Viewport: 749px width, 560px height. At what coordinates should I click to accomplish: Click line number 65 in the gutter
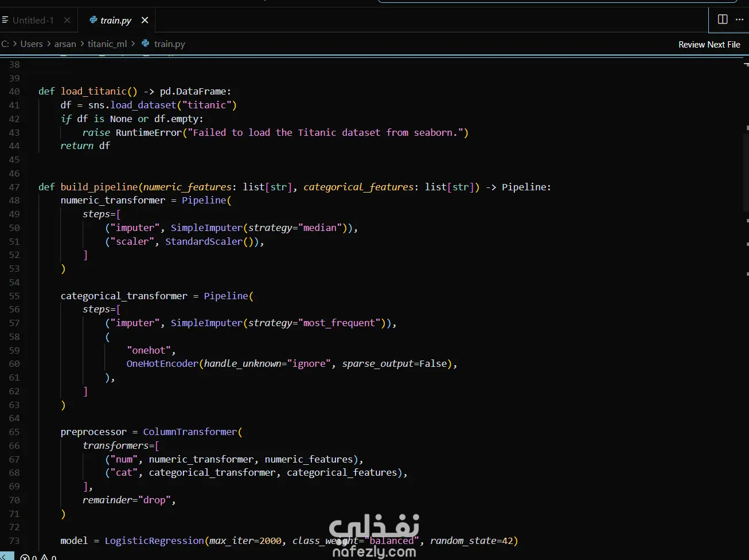point(14,432)
